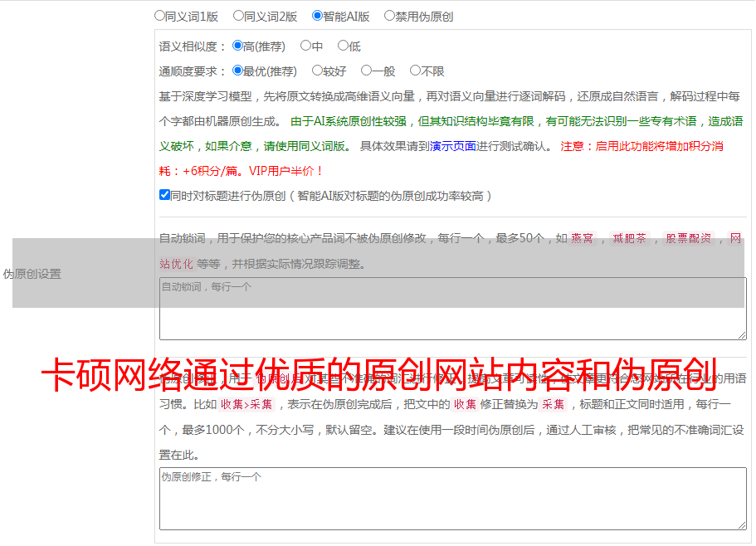The width and height of the screenshot is (756, 546).
Task: Set 语义相似度 to 高(推荐)
Action: 237,46
